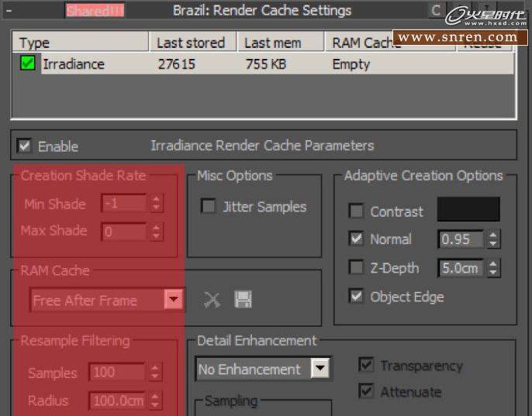Viewport: 532px width, 416px height.
Task: Click the Normal value spinner arrows
Action: (493, 239)
